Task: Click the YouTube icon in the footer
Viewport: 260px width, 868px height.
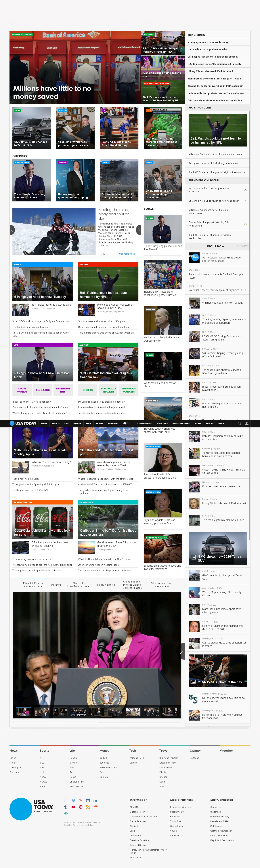Action: 73,807
